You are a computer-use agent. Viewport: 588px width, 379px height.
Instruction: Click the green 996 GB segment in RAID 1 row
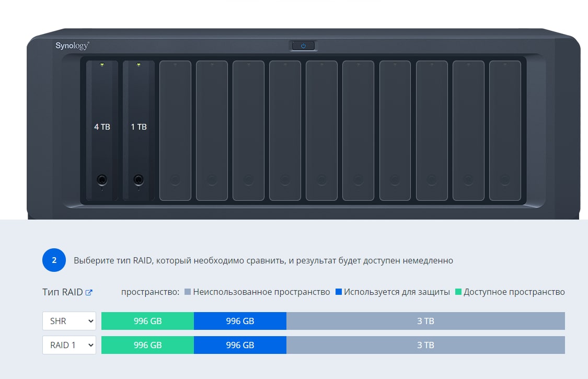click(x=148, y=345)
